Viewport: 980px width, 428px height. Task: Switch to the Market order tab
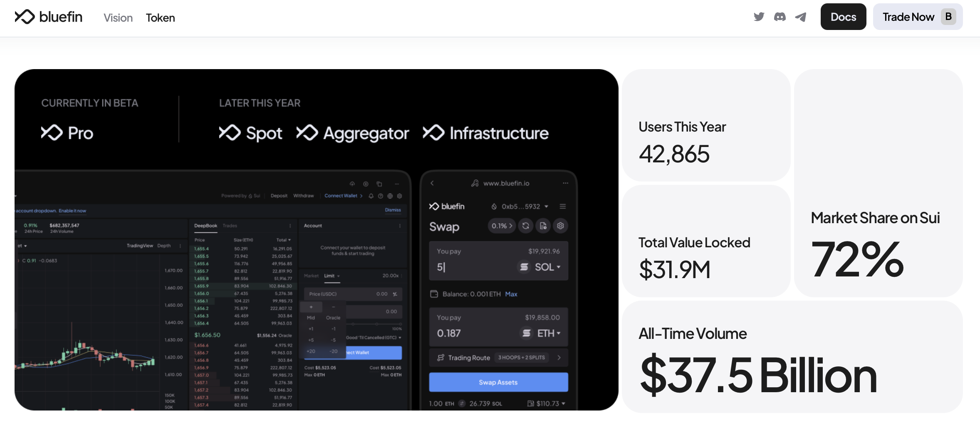[311, 276]
